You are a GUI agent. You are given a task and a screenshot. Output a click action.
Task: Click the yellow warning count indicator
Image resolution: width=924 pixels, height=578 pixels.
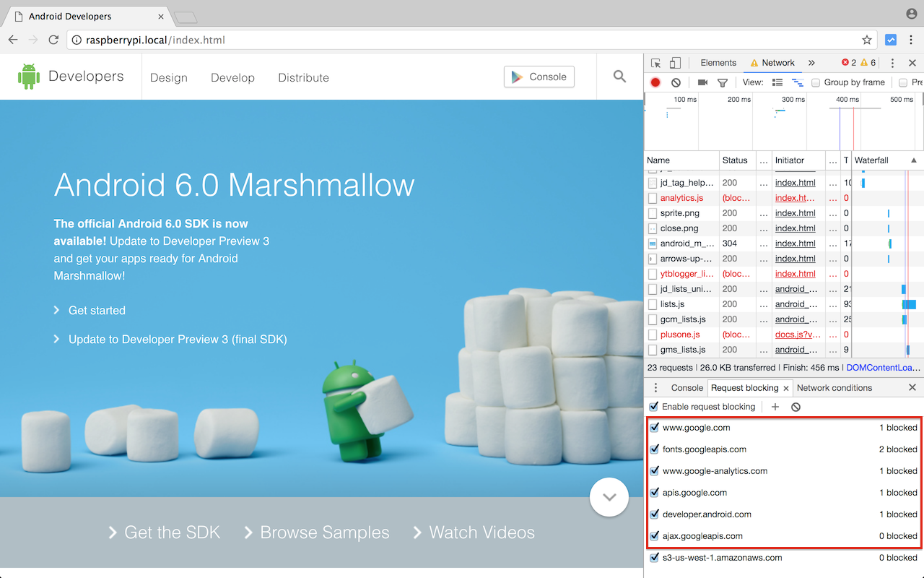(x=868, y=63)
